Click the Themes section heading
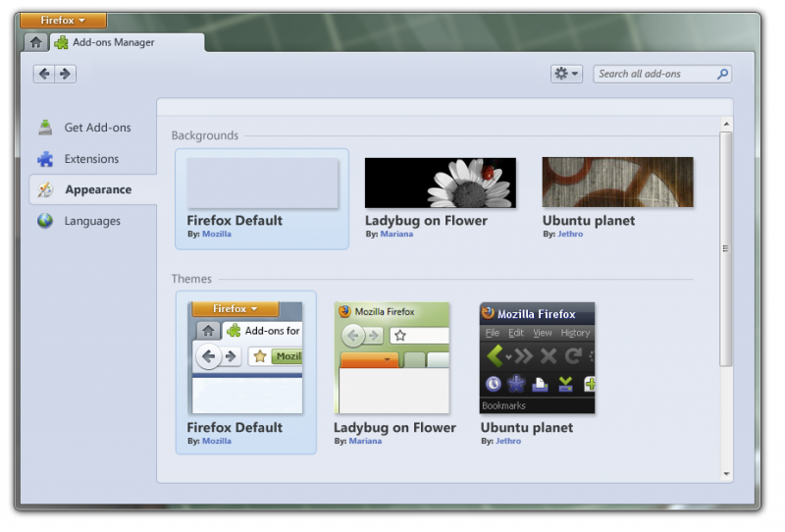 191,279
